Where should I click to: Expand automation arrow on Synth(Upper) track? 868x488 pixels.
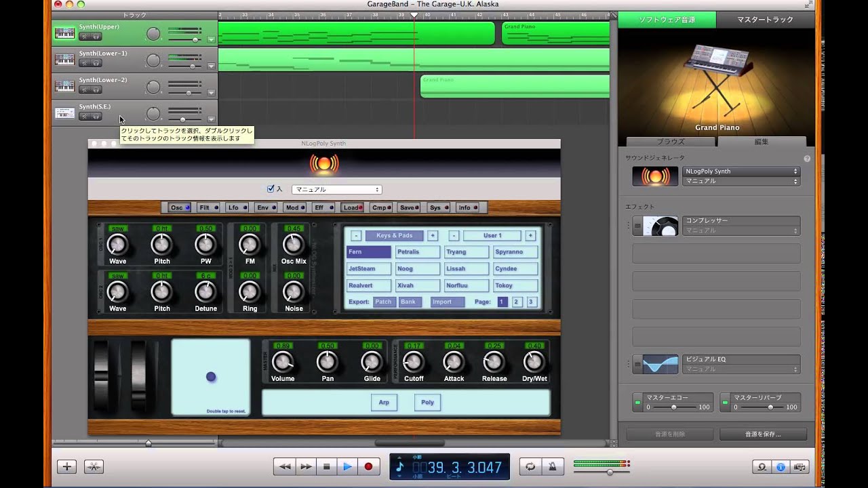coord(211,39)
